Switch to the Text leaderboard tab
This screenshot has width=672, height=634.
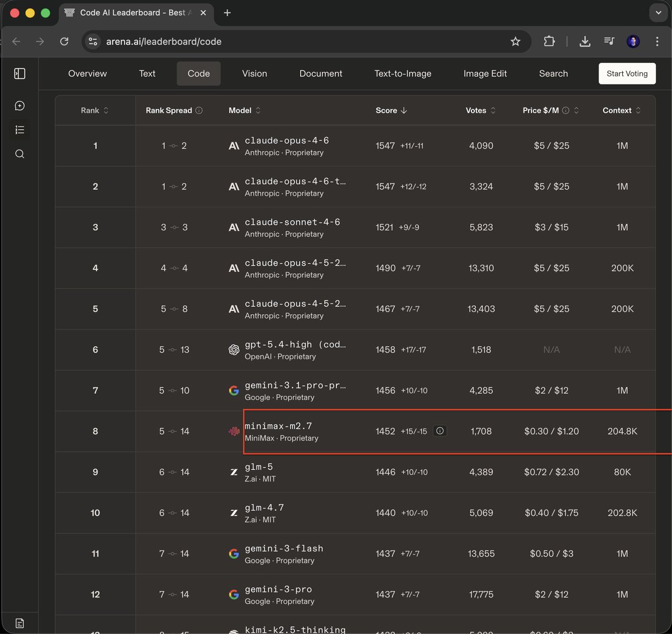coord(147,73)
